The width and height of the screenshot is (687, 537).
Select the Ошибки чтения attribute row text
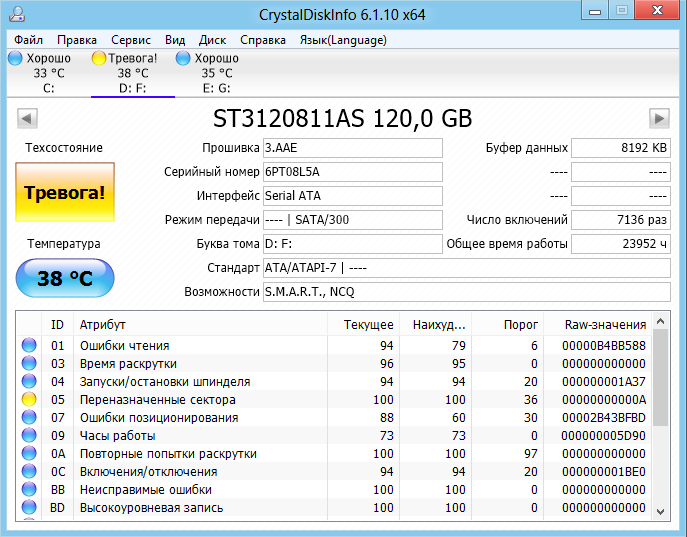point(124,346)
